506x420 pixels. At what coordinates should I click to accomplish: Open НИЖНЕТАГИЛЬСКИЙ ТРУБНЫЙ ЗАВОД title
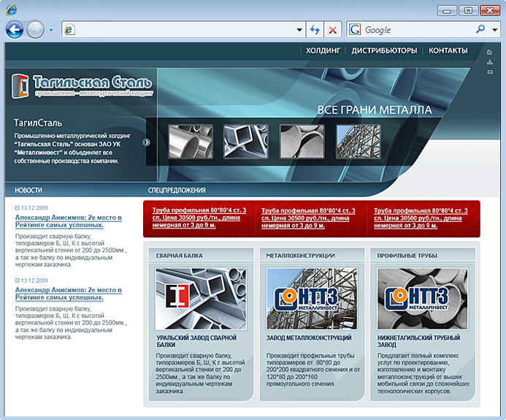coord(419,341)
